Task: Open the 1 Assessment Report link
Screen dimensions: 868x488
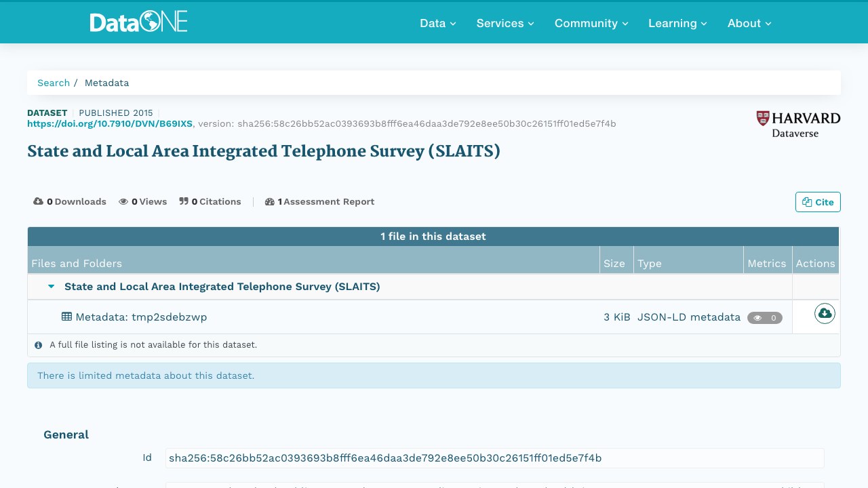Action: [x=320, y=201]
